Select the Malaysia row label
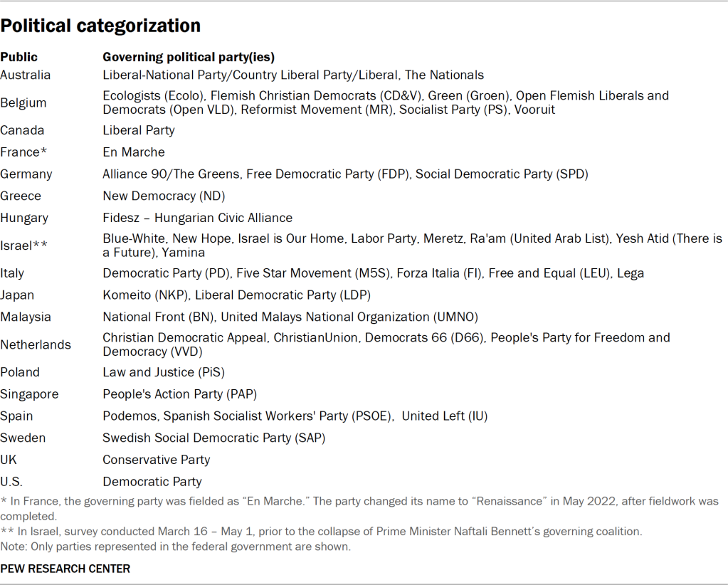The height and width of the screenshot is (585, 728). [x=26, y=317]
